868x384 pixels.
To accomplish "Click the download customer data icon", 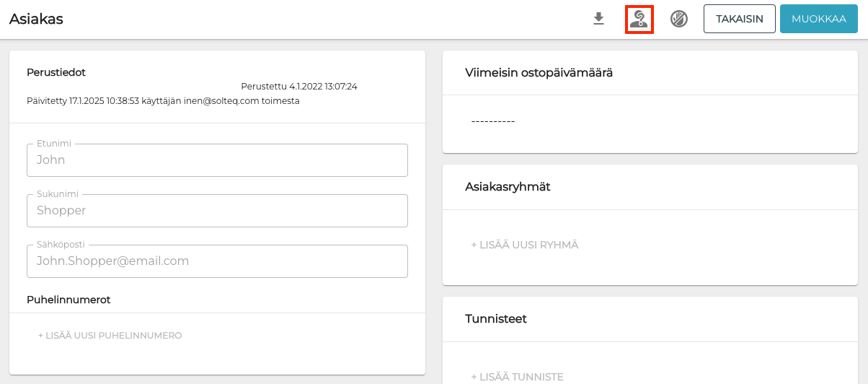I will pos(598,19).
